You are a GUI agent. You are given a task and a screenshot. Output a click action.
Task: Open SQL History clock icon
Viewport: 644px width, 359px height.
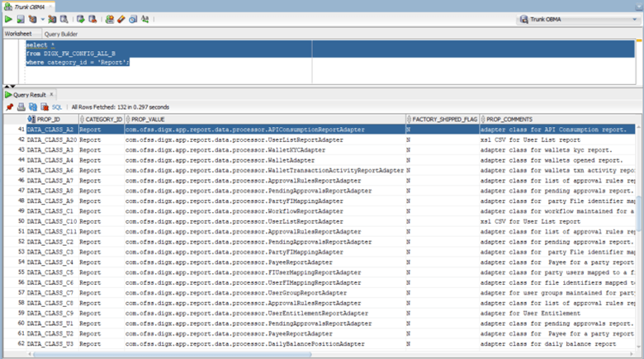133,19
